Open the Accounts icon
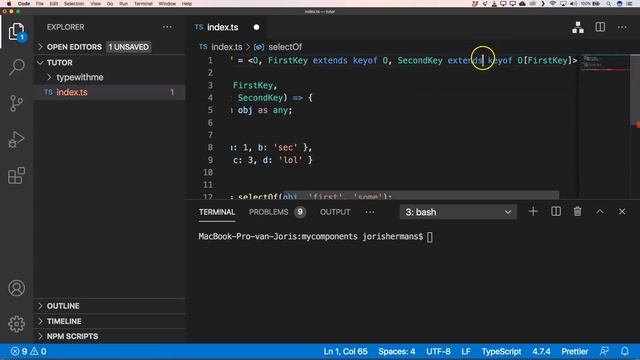The height and width of the screenshot is (360, 640). [x=16, y=288]
